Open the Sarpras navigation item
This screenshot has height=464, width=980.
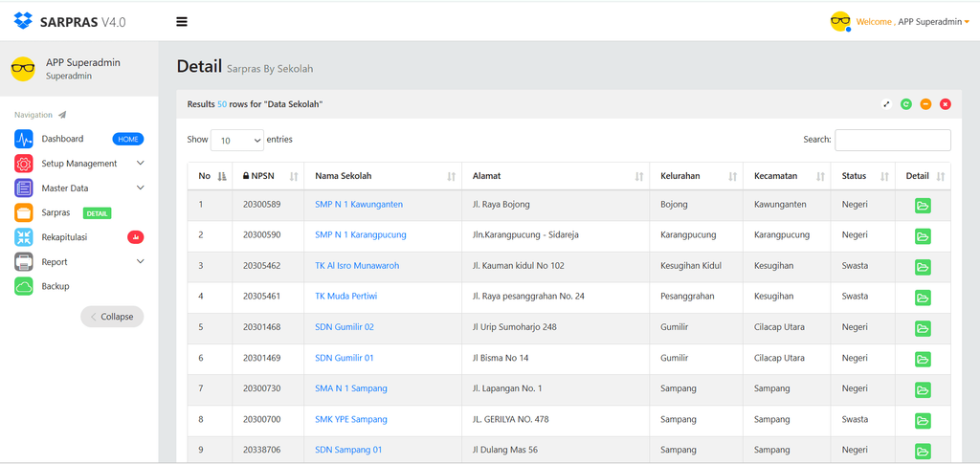click(56, 212)
